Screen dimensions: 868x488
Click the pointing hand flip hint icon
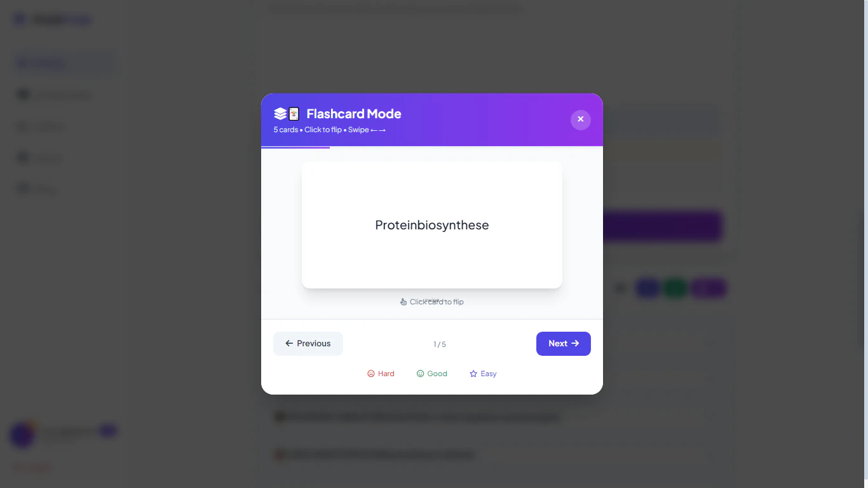403,302
